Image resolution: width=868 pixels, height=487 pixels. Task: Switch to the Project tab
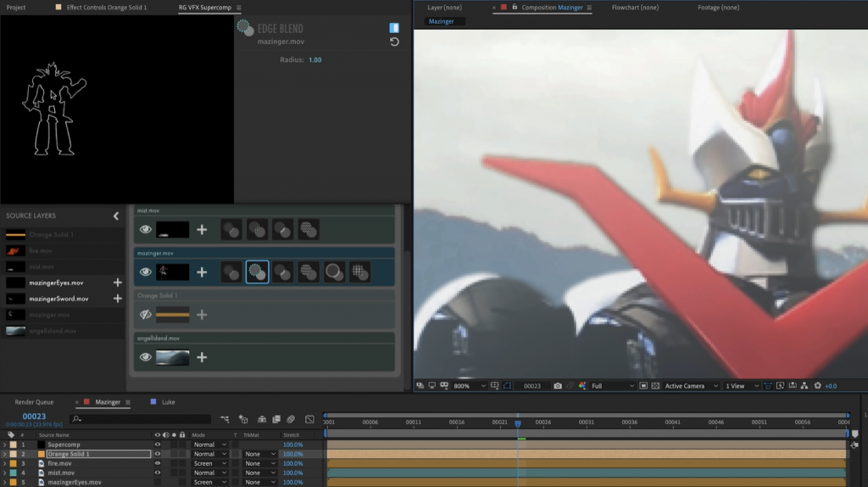(16, 7)
